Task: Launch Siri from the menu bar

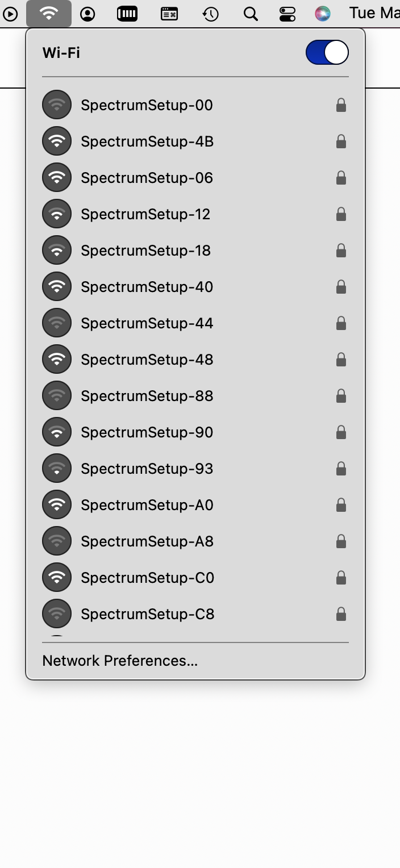Action: pyautogui.click(x=323, y=14)
